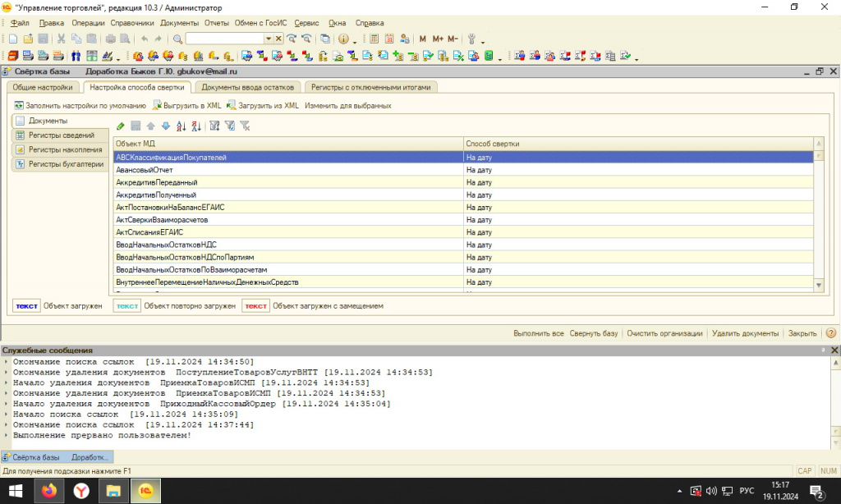Screen dimensions: 841x504
Task: Click the Clear filter crossed funnel icon
Action: 245,126
